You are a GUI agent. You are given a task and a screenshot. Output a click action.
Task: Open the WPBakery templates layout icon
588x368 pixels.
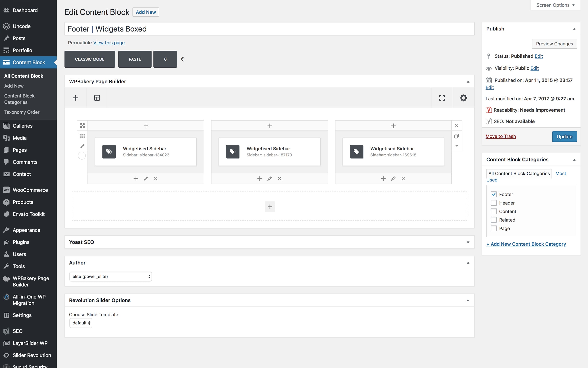[x=97, y=98]
